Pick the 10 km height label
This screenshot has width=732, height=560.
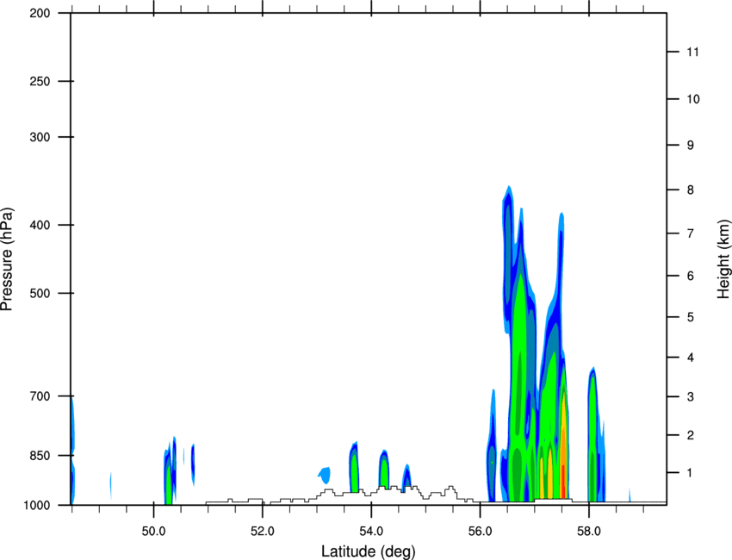(x=693, y=99)
